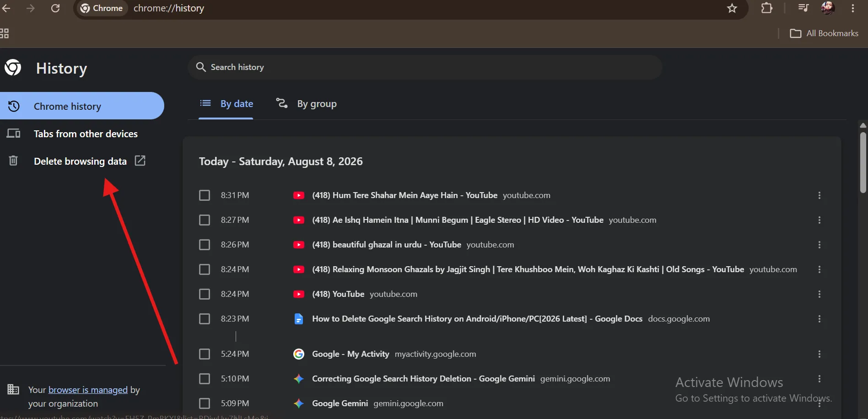
Task: Open Tabs from other devices
Action: (x=82, y=134)
